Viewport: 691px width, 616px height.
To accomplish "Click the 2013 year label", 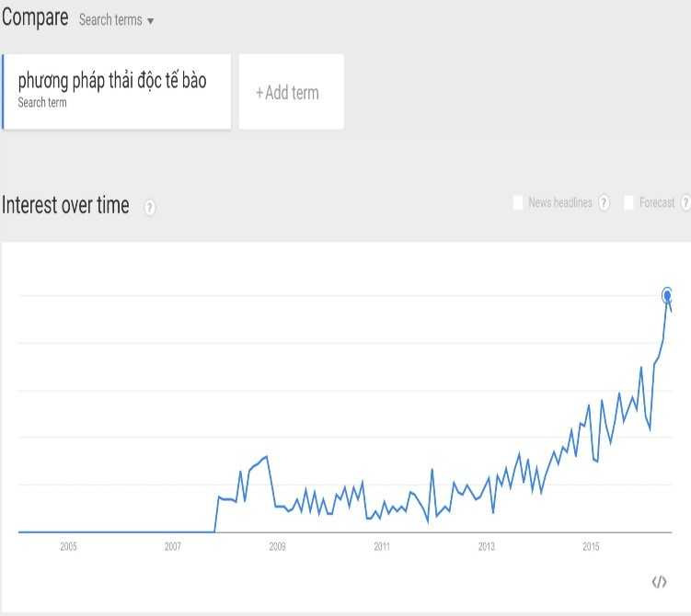I will [486, 547].
